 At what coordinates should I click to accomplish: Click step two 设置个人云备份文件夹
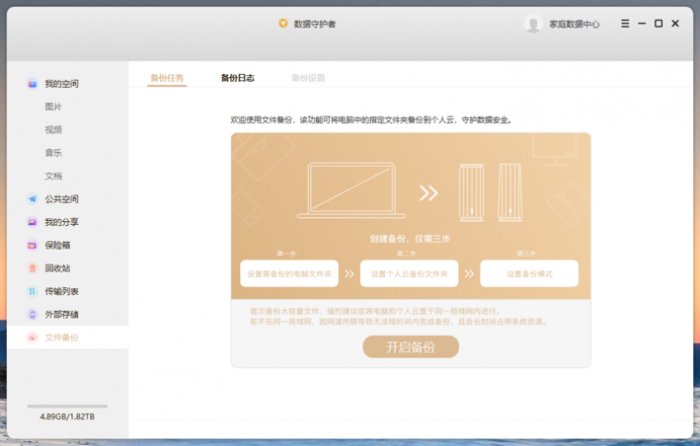[x=409, y=273]
